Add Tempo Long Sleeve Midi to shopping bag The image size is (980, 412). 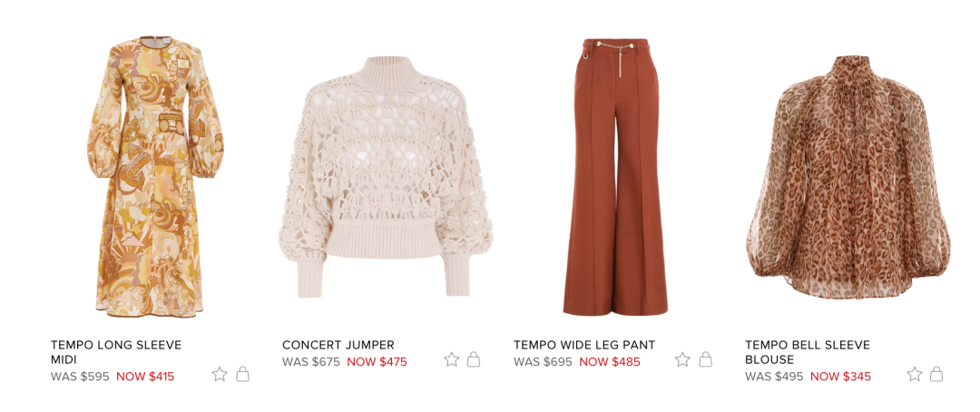pyautogui.click(x=242, y=374)
